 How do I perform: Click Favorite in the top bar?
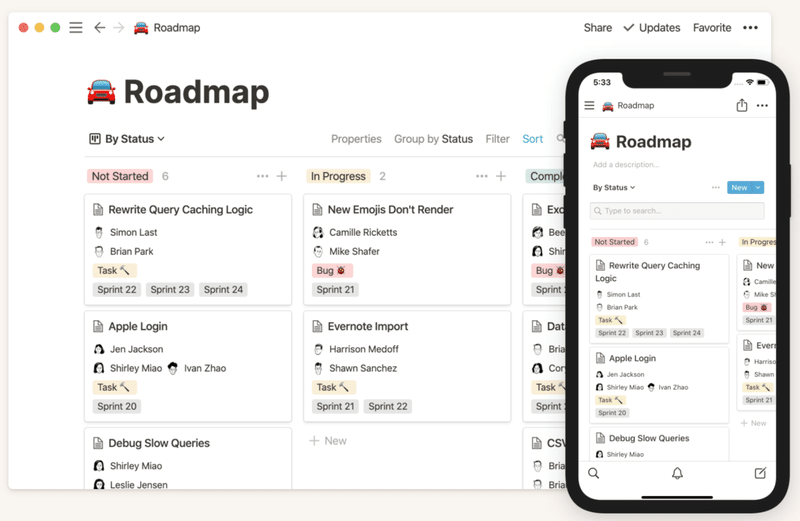[712, 28]
